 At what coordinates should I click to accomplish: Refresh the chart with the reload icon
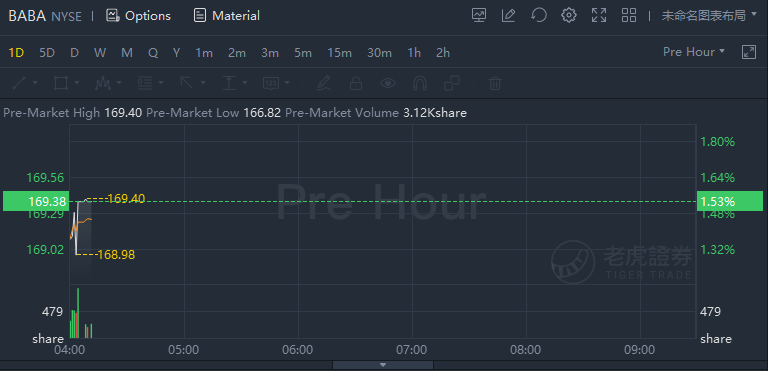pyautogui.click(x=539, y=16)
